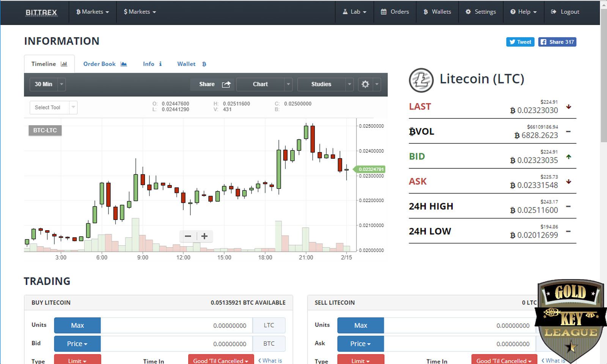Click the buy Units input field
Screen dimensions: 607x364
[176, 325]
